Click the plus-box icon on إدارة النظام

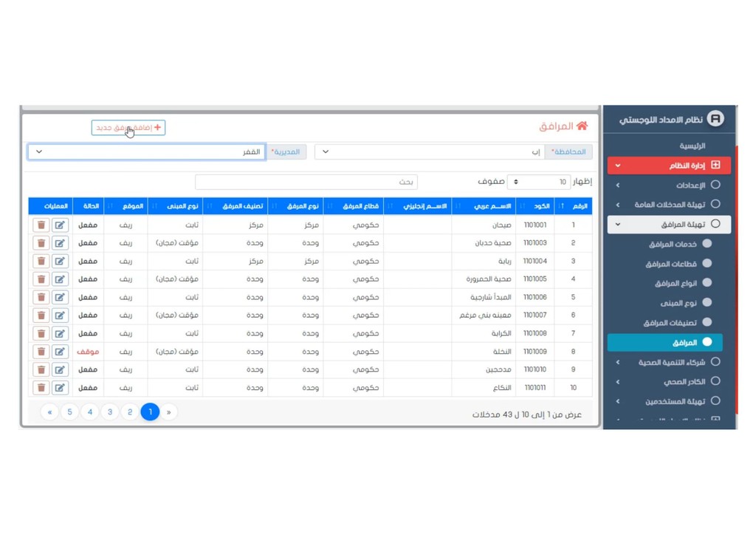(715, 165)
